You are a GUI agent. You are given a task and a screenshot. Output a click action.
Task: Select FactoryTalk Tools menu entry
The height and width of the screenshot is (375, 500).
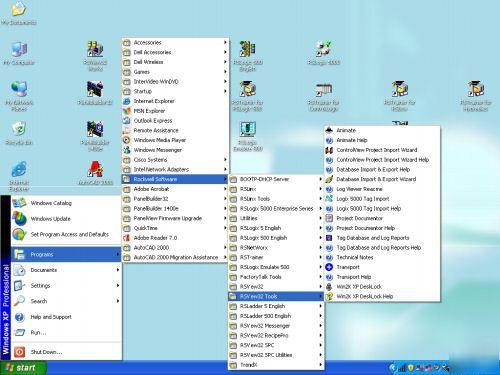coord(276,277)
